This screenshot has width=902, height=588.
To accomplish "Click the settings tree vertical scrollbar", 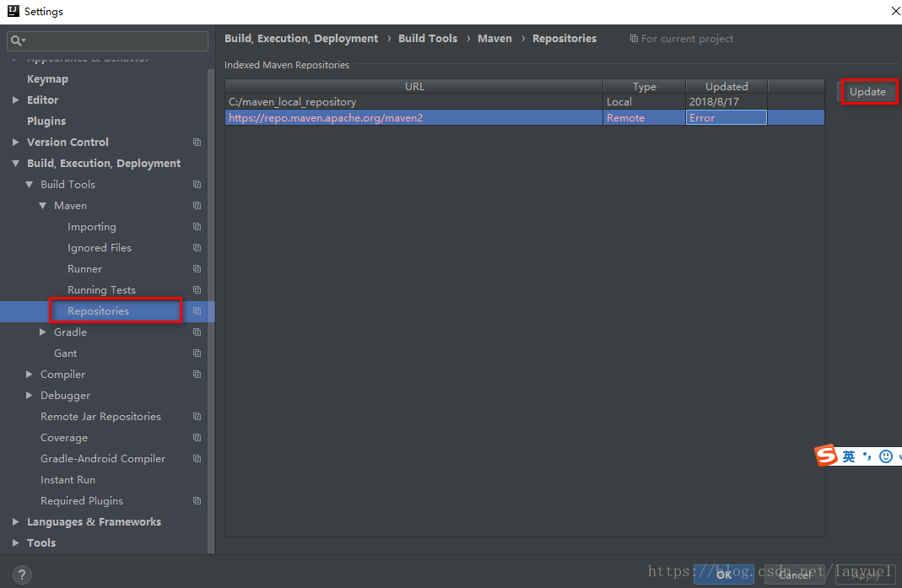I will (x=211, y=310).
